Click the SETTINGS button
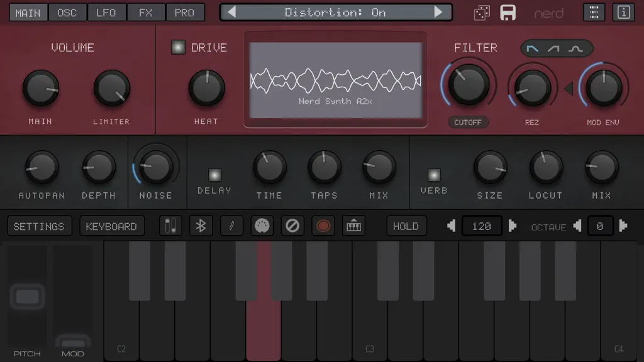The width and height of the screenshot is (644, 362). coord(39,226)
